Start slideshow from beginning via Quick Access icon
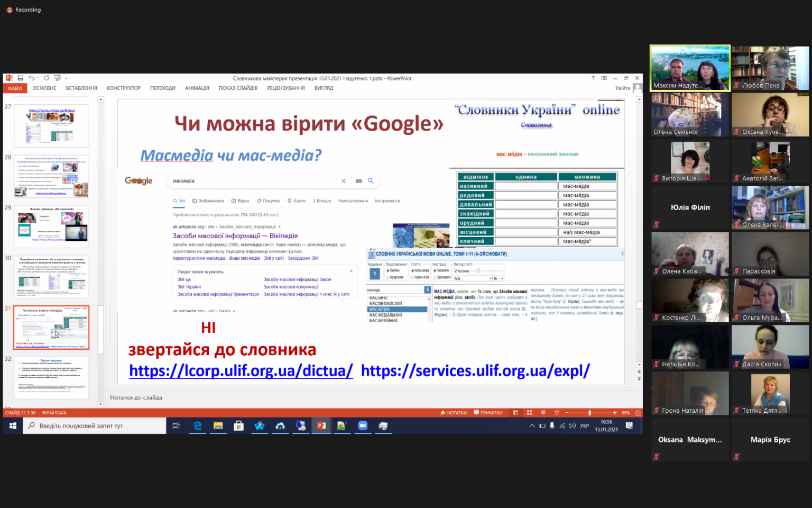Image resolution: width=812 pixels, height=508 pixels. tap(57, 78)
